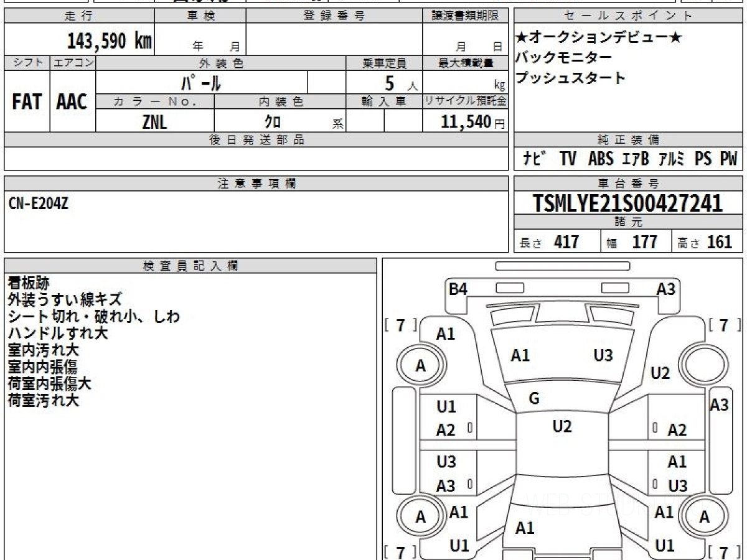Click the 幅 177 width value
Image resolution: width=747 pixels, height=560 pixels.
(632, 242)
